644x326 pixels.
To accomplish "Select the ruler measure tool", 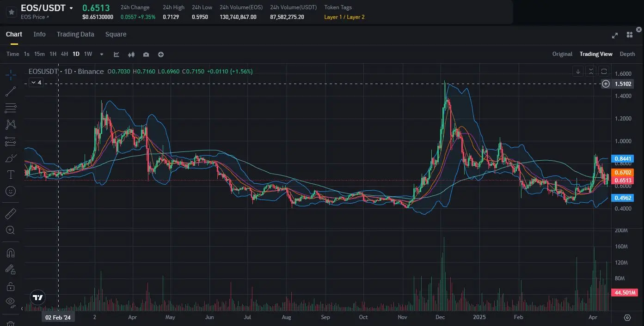I will click(x=11, y=214).
